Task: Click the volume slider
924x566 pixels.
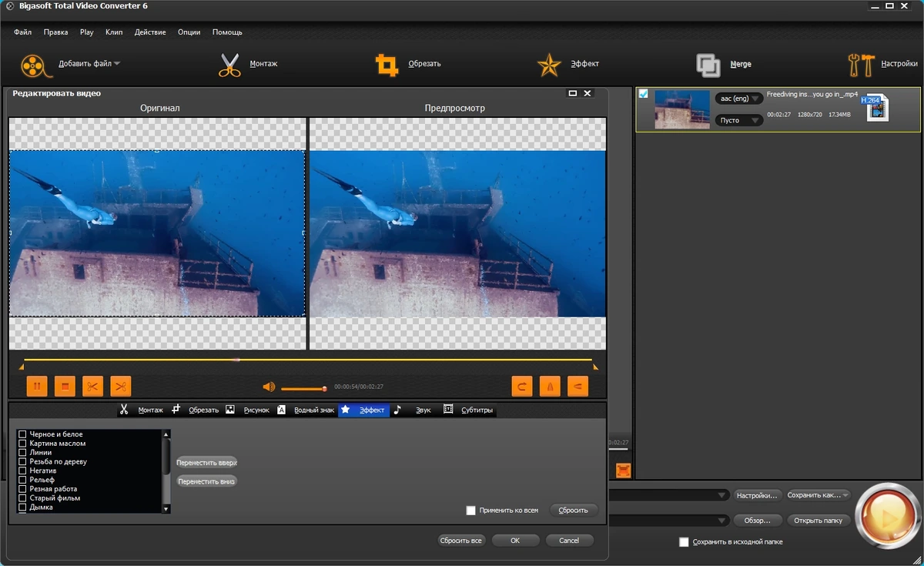Action: coord(303,388)
